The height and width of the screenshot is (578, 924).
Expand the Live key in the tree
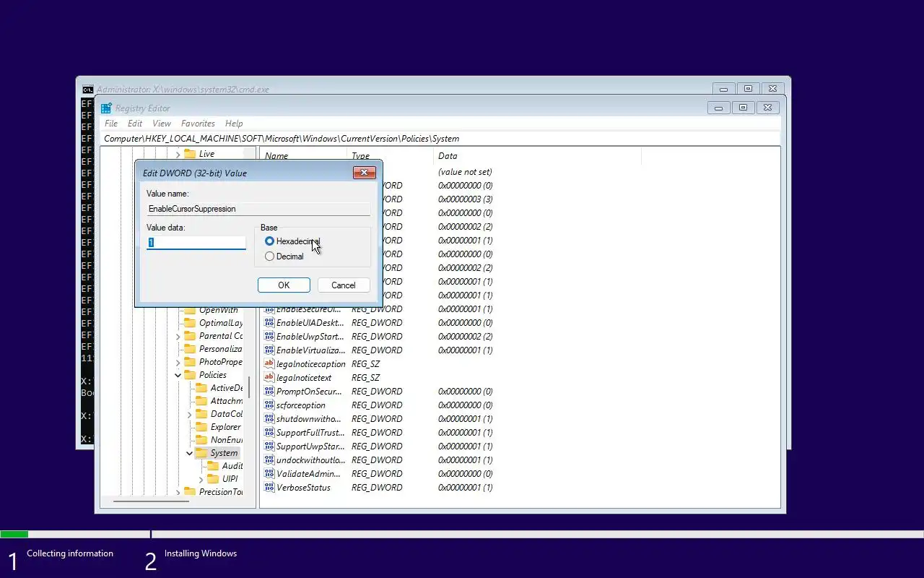pos(178,154)
